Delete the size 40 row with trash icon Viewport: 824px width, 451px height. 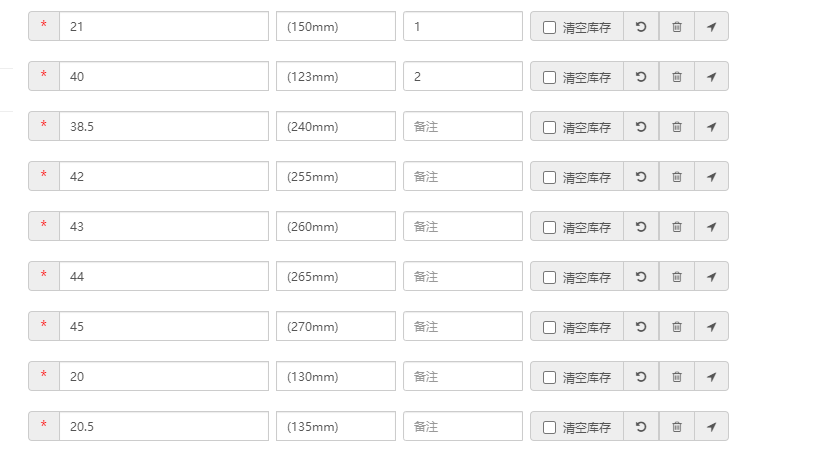click(677, 77)
